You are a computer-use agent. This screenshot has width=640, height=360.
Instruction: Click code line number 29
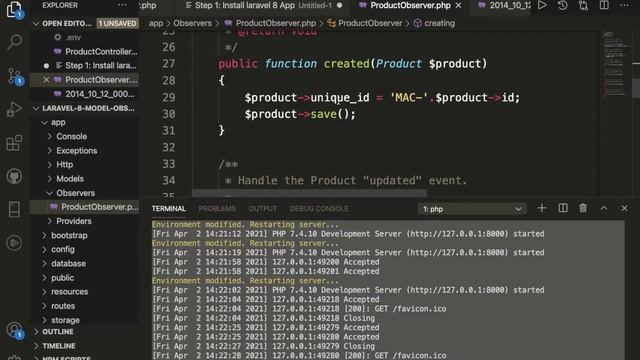(x=168, y=98)
